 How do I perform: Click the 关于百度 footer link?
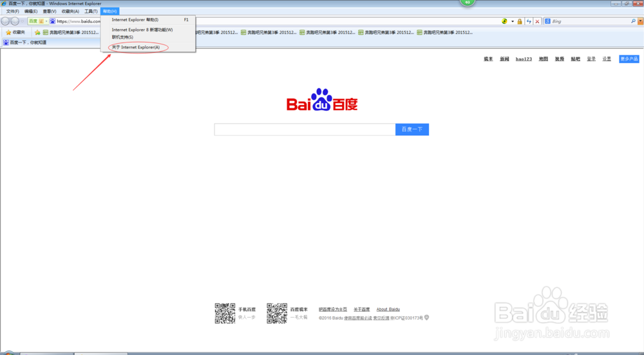click(x=361, y=309)
